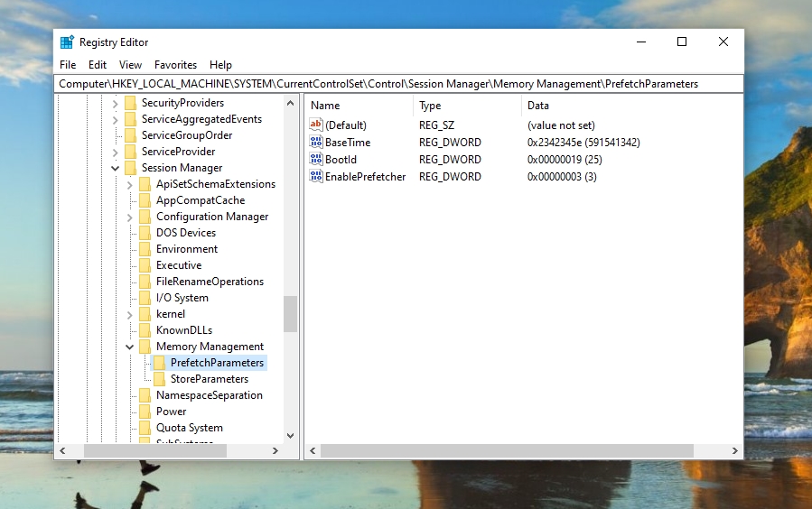Click the ServiceProvider folder icon
The width and height of the screenshot is (812, 509).
point(130,152)
